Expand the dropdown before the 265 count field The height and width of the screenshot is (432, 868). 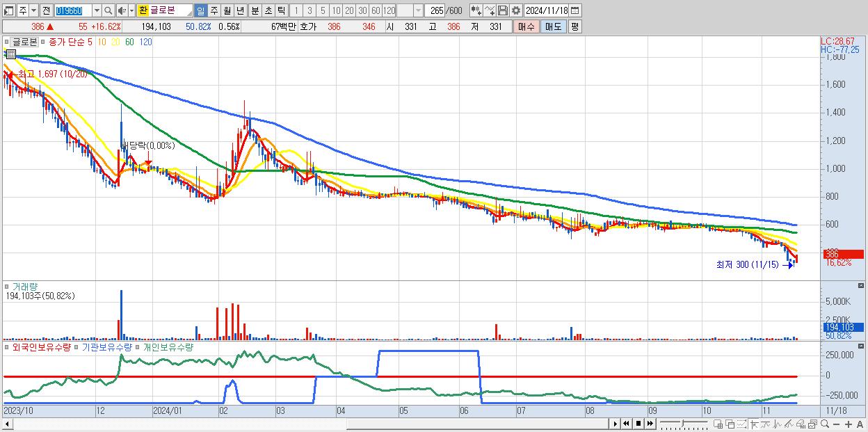click(417, 10)
